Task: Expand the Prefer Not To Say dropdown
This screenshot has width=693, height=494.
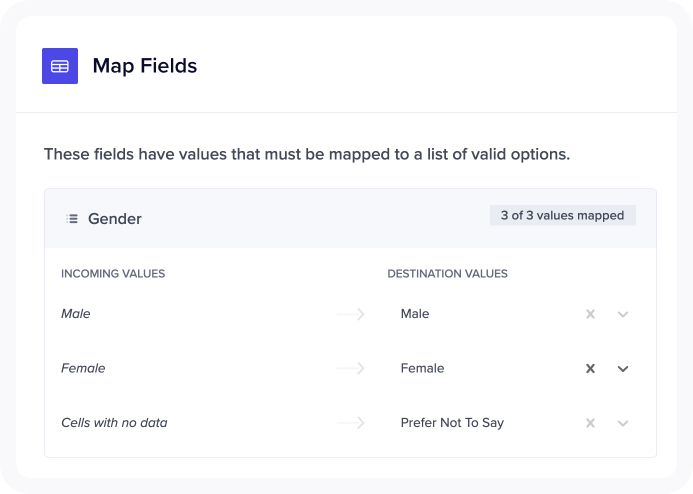Action: [623, 423]
